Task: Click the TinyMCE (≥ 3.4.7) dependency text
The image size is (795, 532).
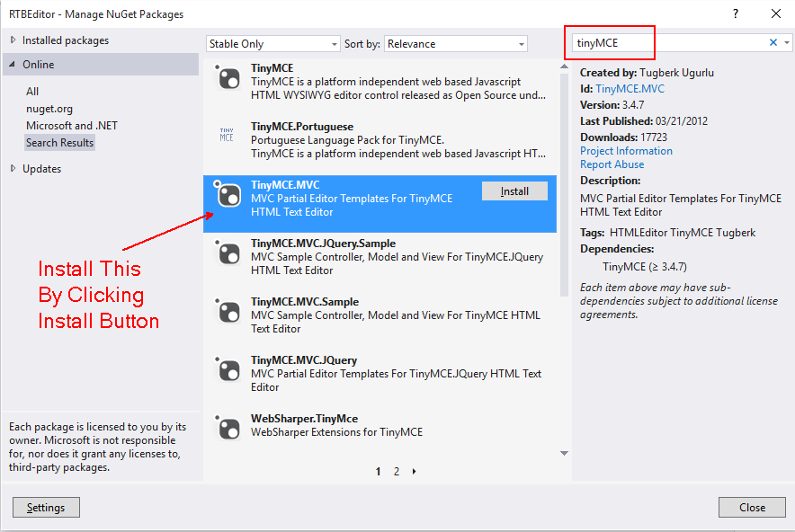Action: point(645,267)
